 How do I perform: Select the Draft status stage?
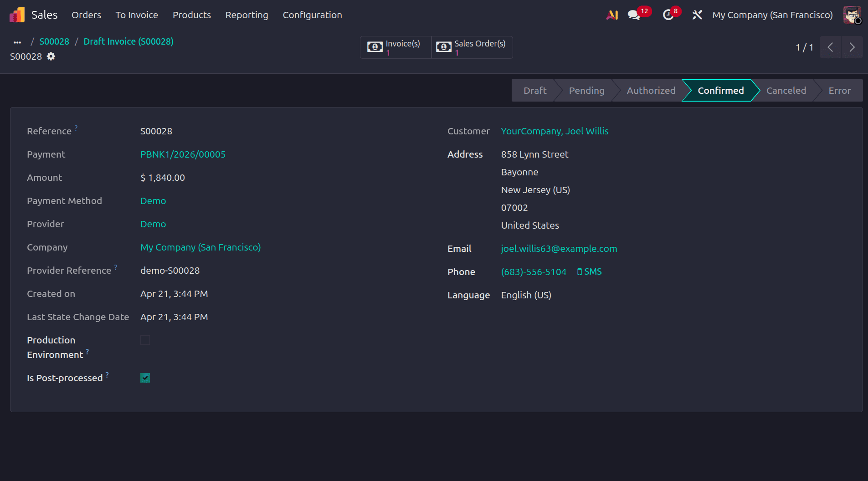[x=534, y=91]
